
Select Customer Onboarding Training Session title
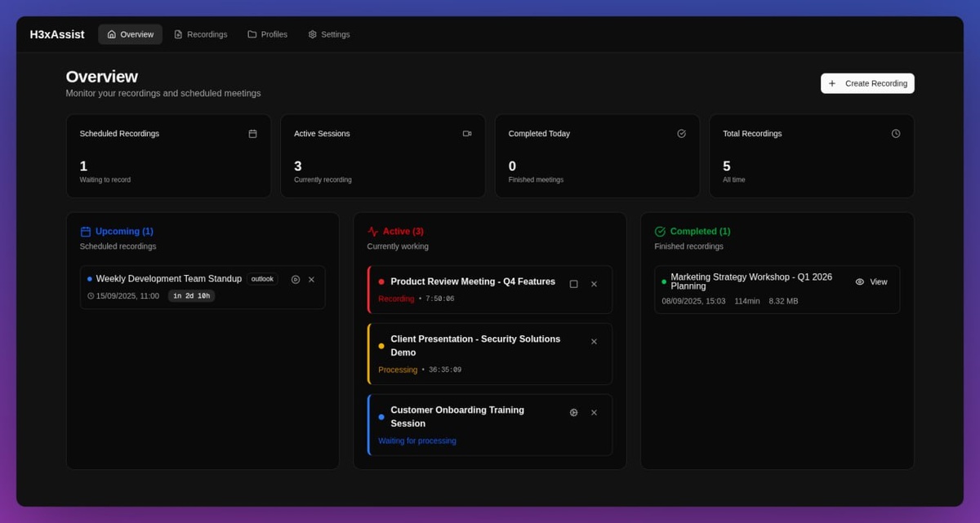(x=457, y=417)
